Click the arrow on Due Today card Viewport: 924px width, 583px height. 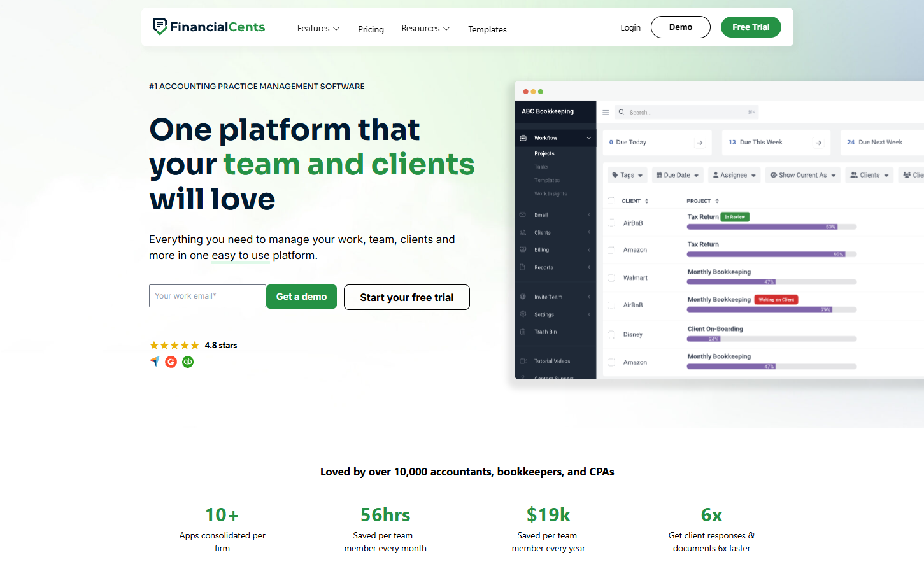pyautogui.click(x=700, y=143)
